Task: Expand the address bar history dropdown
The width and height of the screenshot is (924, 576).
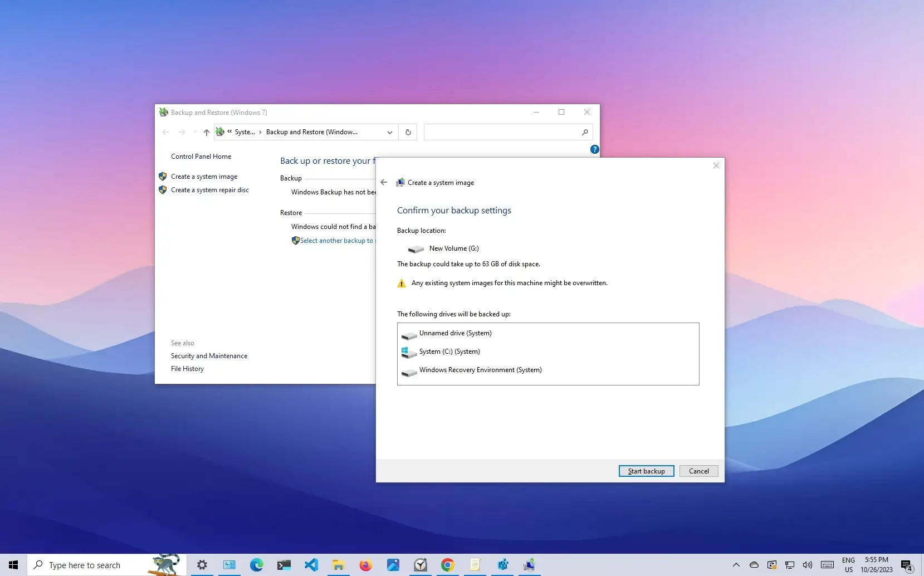Action: click(x=390, y=132)
